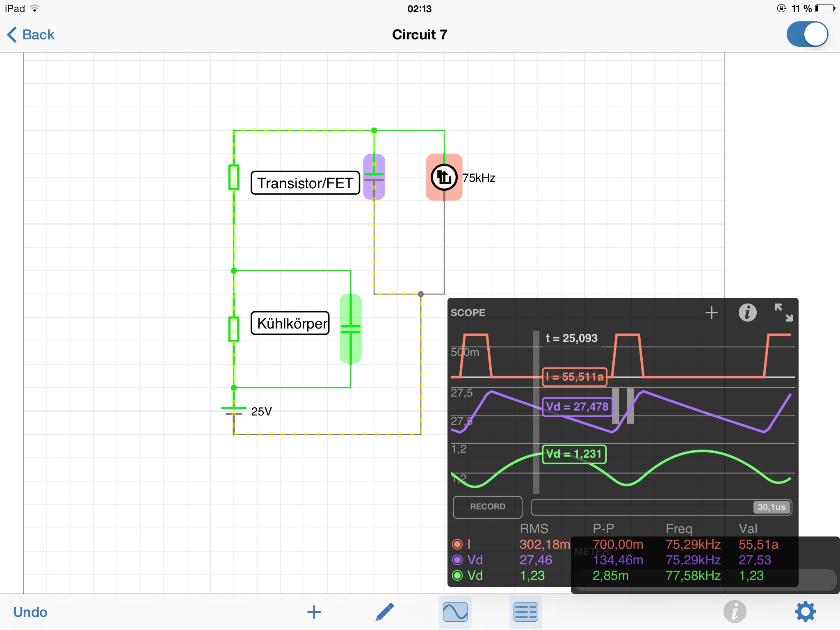Click the 134,46m P-P value
840x630 pixels.
tap(618, 560)
